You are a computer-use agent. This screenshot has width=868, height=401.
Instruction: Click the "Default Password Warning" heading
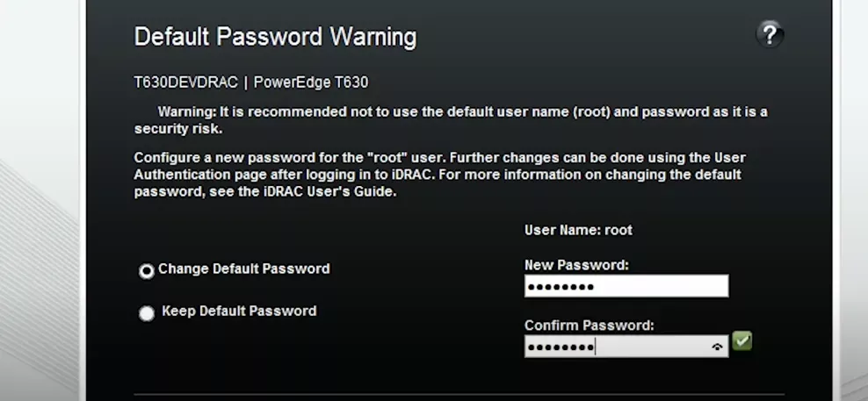pyautogui.click(x=275, y=38)
